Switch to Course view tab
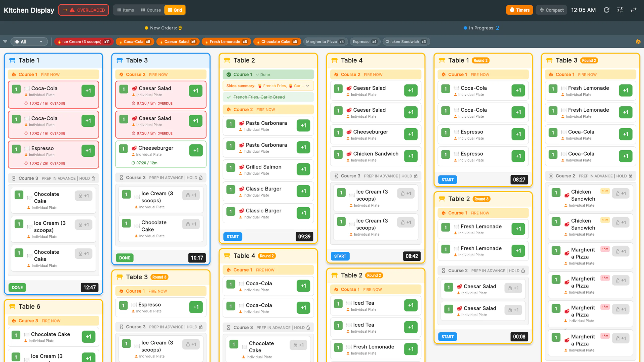Screen dimensions: 644x362 pyautogui.click(x=151, y=10)
